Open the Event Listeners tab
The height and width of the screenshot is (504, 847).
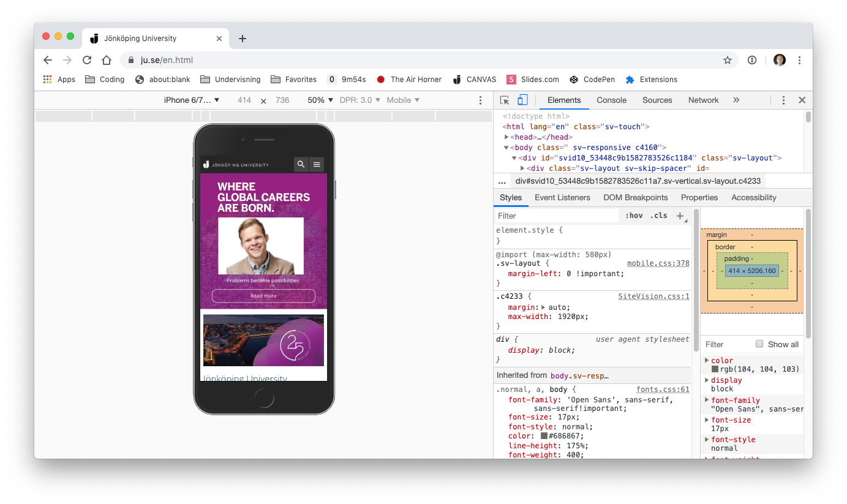(x=562, y=198)
